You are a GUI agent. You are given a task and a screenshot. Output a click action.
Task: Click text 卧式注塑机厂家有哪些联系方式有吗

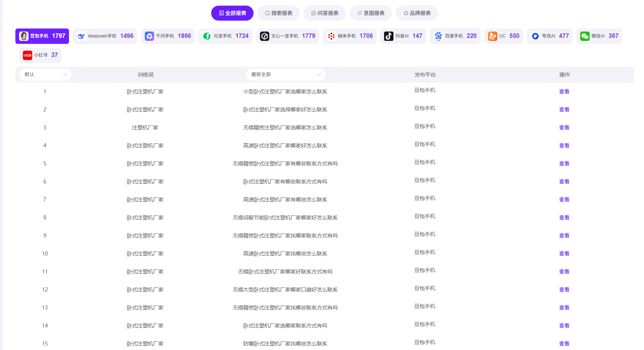click(x=285, y=182)
